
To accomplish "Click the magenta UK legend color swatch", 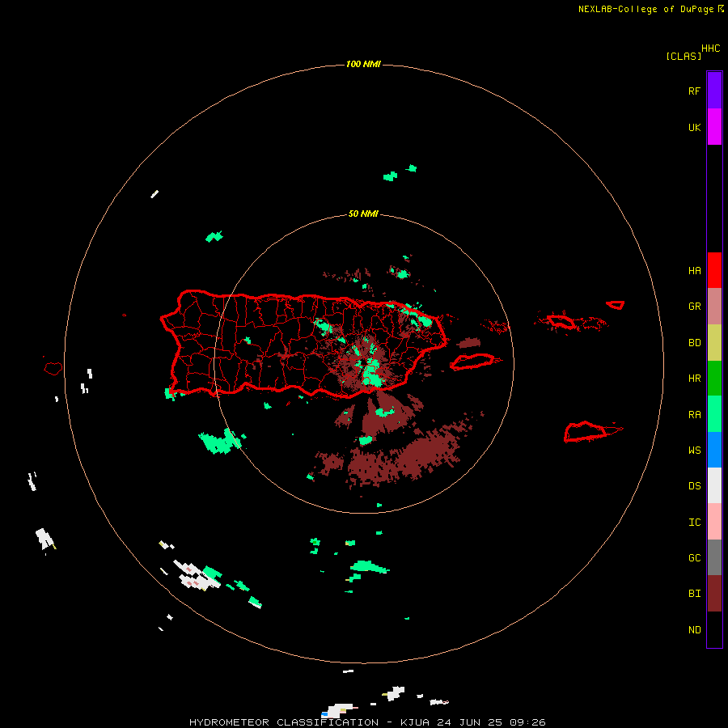I will [x=714, y=127].
